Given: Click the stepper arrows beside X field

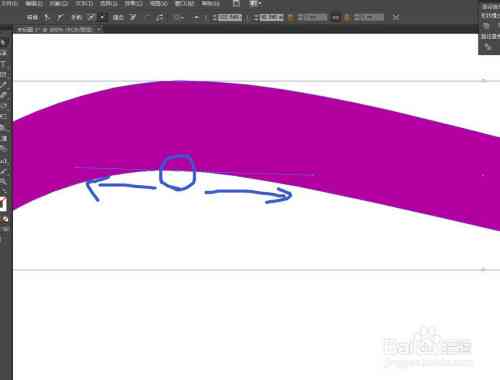Looking at the screenshot, I should coord(214,18).
